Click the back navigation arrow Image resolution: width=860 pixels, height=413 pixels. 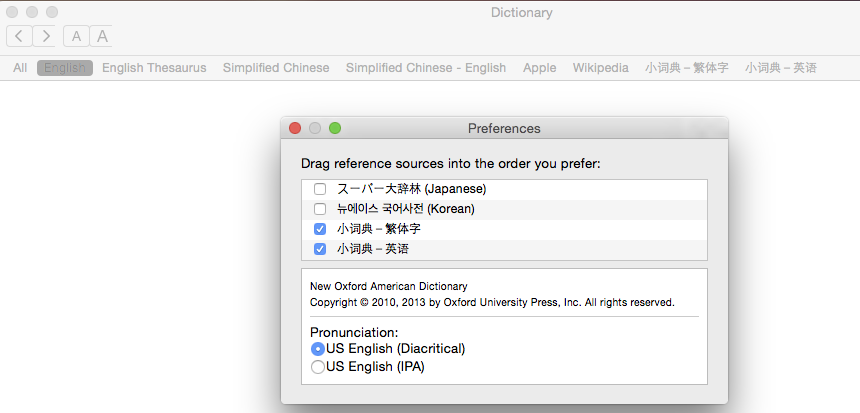[19, 37]
